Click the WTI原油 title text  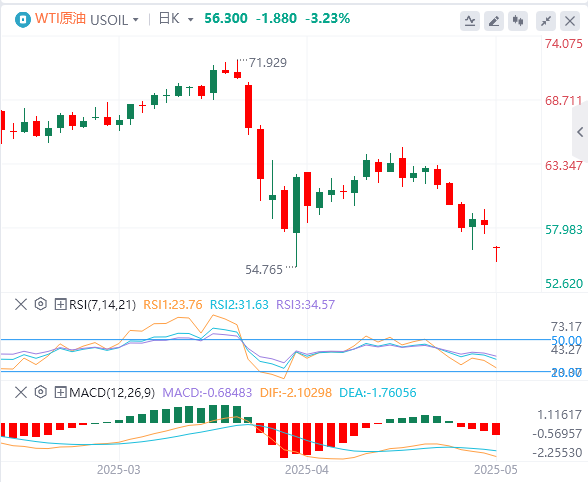[x=60, y=18]
